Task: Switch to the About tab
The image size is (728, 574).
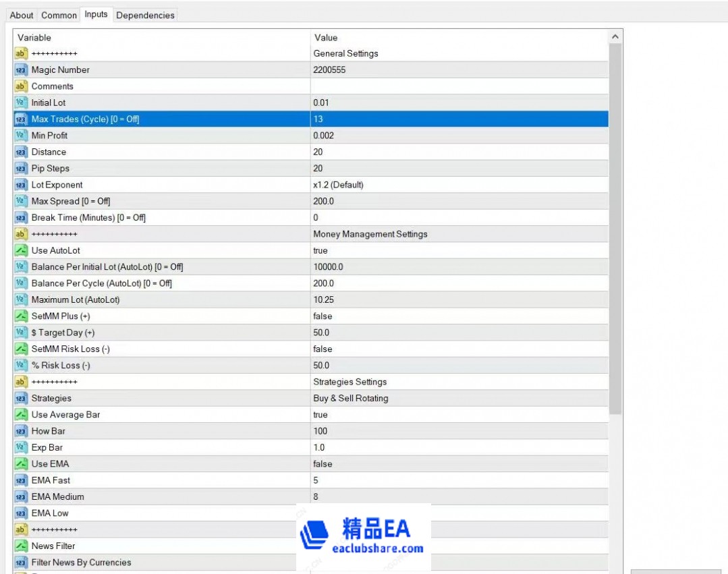Action: pos(22,15)
